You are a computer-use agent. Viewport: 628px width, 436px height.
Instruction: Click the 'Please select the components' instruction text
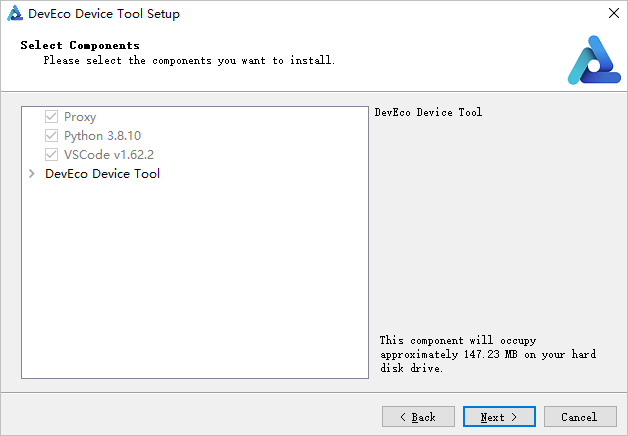pyautogui.click(x=189, y=61)
